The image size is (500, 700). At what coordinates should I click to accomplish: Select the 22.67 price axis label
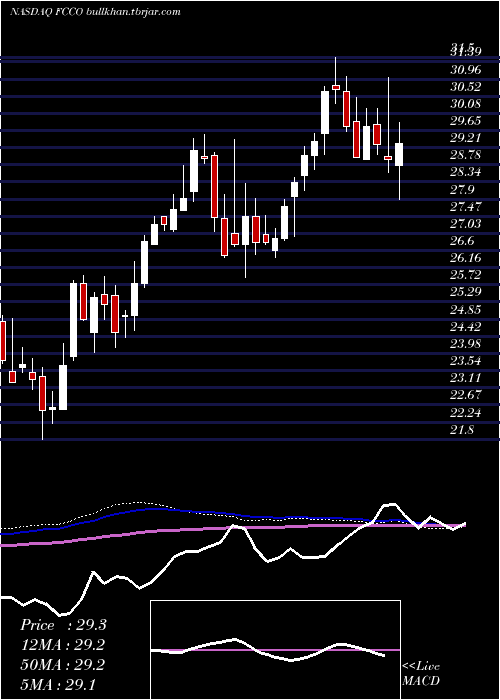coord(466,396)
